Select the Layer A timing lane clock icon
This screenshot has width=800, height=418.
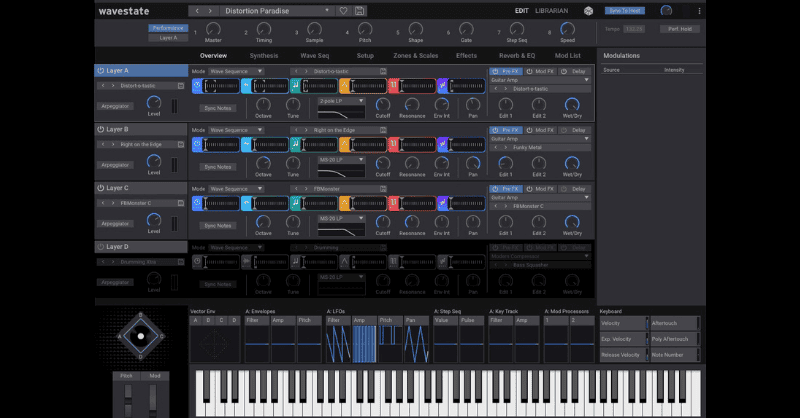[197, 86]
